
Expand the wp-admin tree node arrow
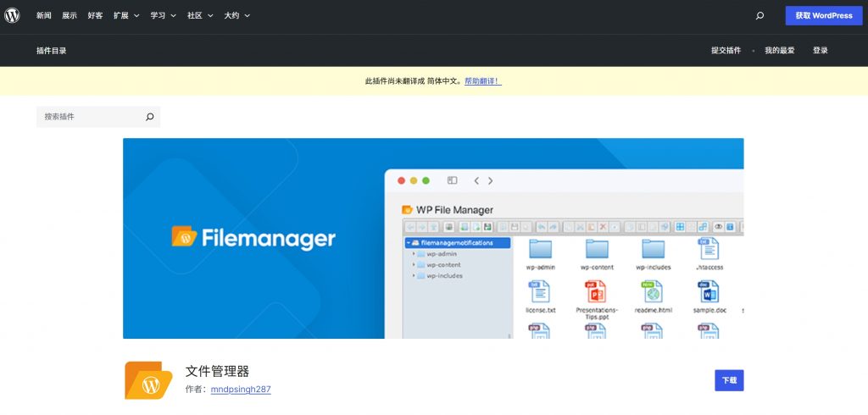(x=414, y=254)
